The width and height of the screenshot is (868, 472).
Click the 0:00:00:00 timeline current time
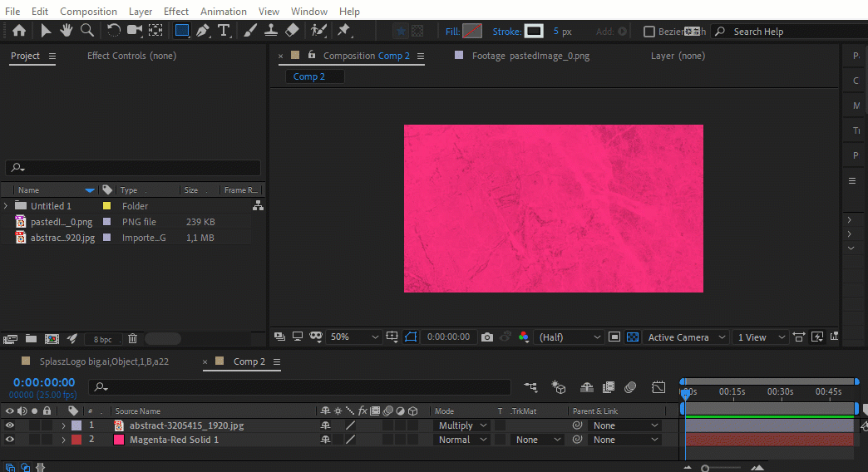click(44, 382)
